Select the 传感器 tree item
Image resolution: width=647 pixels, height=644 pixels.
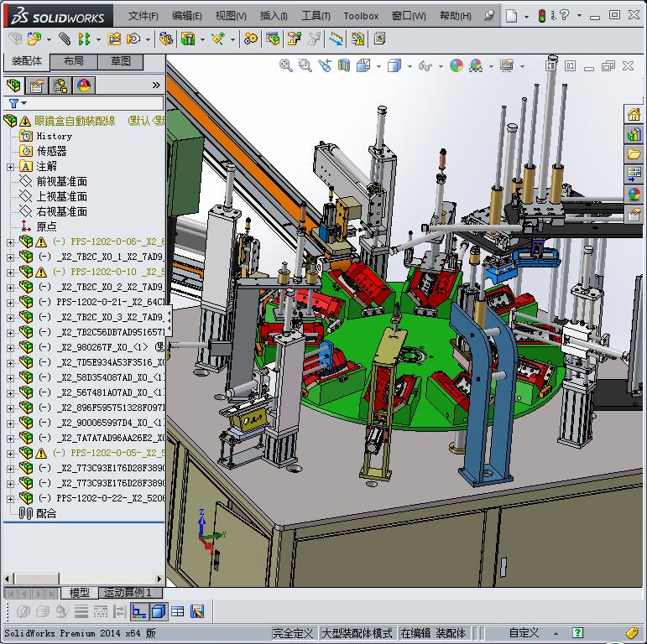[x=51, y=151]
